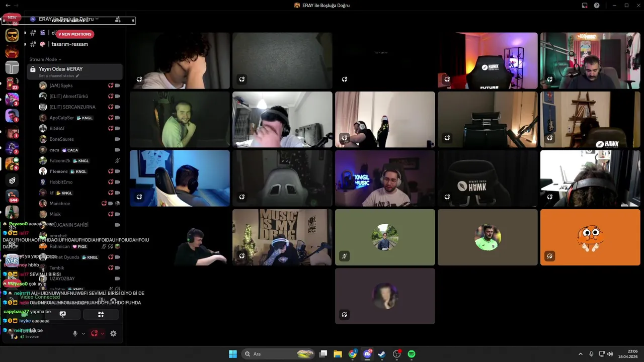The image size is (644, 362).
Task: Open the server with the sunglasses avatar
Action: [12, 35]
